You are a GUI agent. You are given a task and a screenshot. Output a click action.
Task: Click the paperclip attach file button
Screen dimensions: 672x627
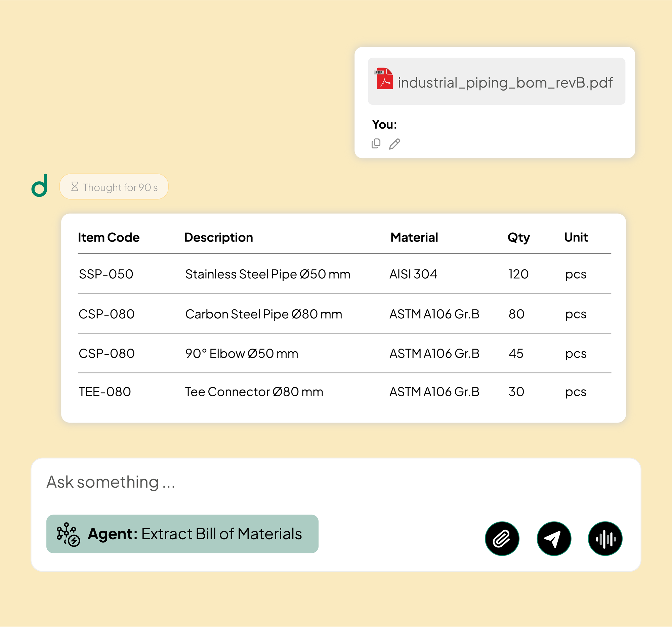tap(502, 538)
